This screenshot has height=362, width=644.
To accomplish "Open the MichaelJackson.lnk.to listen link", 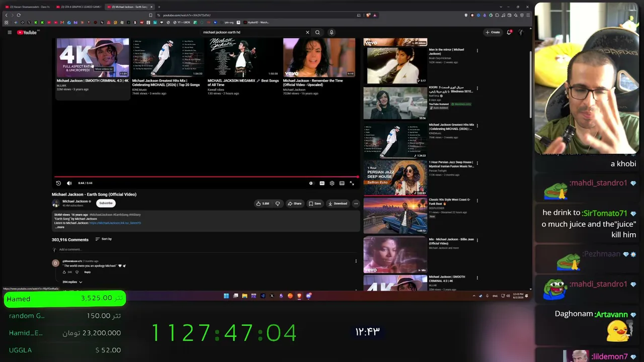I will [115, 223].
